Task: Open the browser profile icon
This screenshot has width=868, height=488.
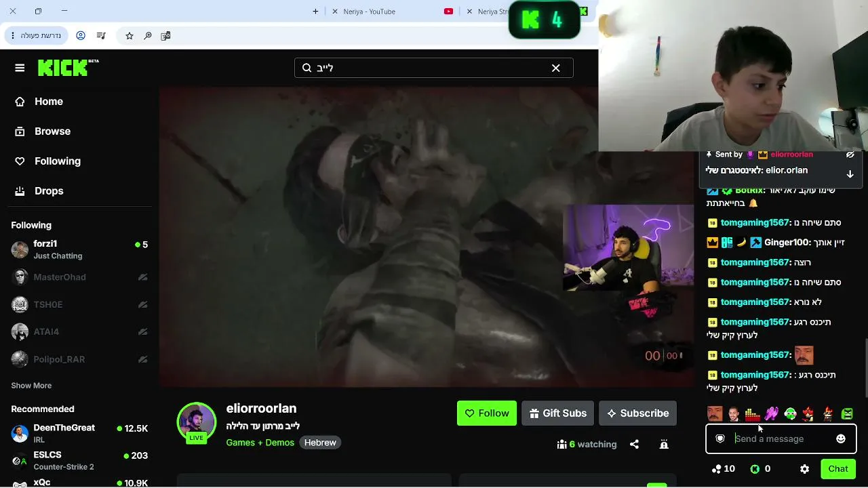Action: (81, 35)
